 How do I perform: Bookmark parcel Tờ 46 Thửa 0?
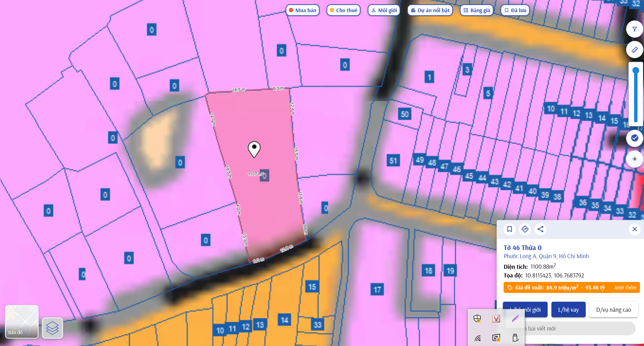[x=510, y=229]
